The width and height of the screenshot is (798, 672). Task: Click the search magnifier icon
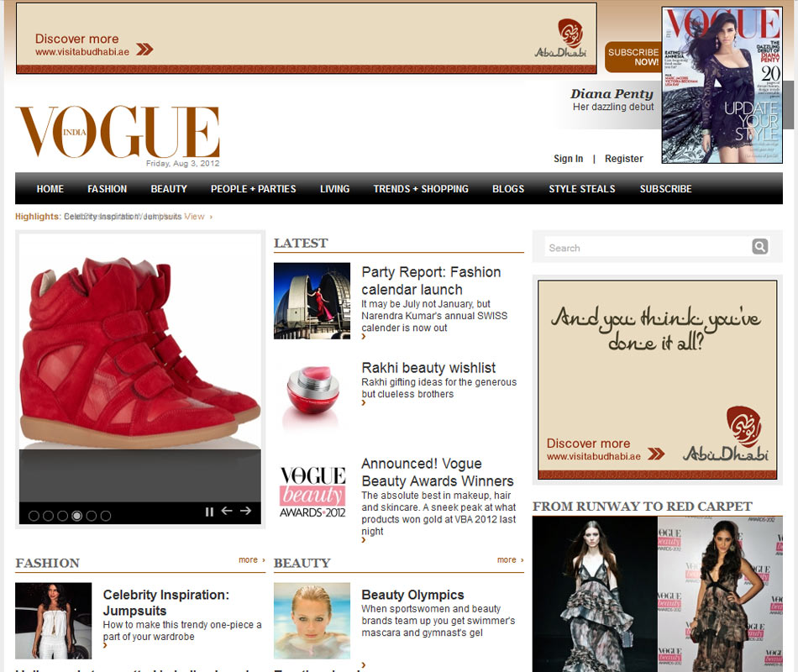[759, 246]
